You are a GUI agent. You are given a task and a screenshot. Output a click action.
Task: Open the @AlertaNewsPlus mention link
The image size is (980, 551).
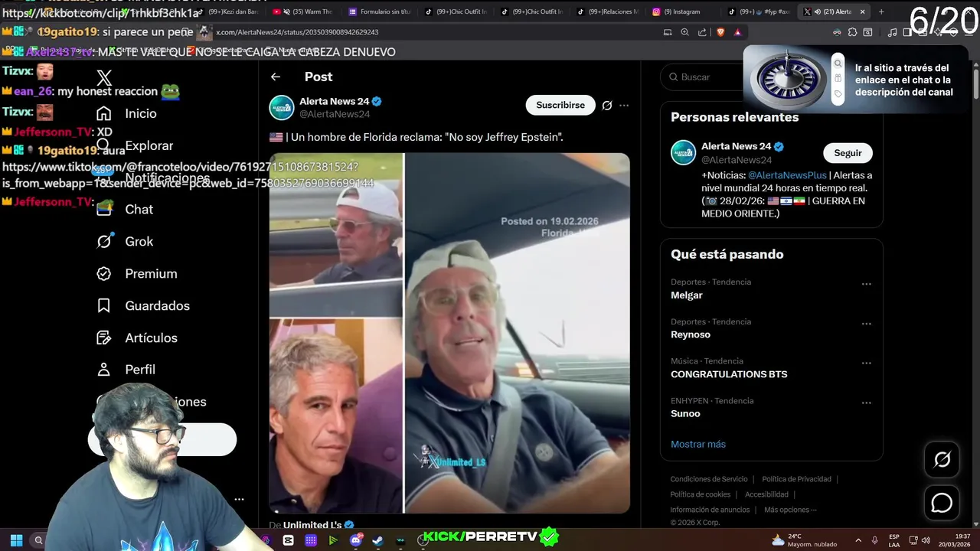pos(787,175)
